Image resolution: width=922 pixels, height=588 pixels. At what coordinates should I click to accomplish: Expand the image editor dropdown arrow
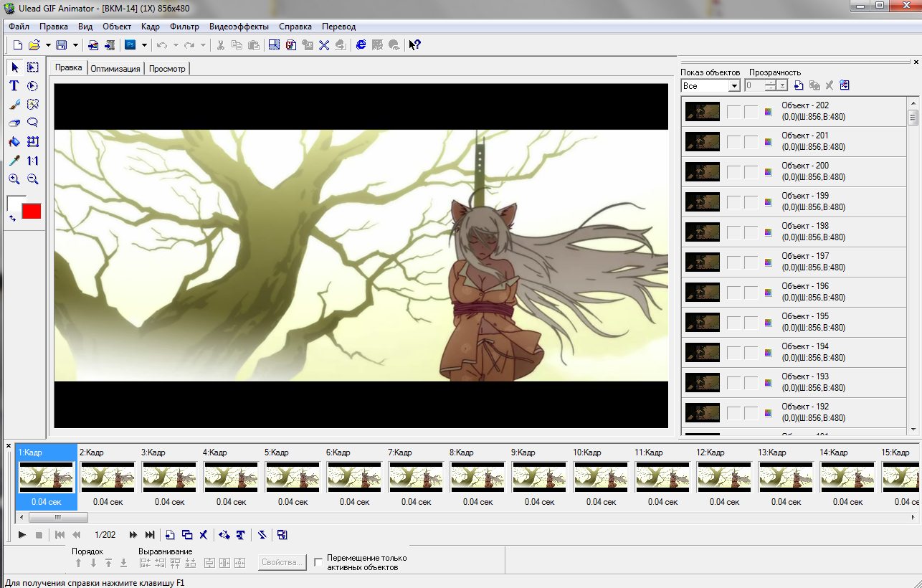[x=144, y=45]
